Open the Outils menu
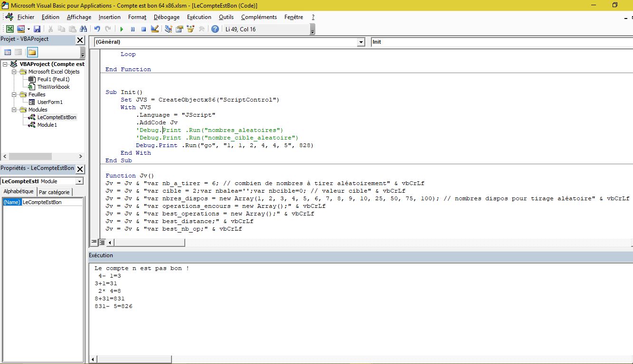The image size is (633, 364). [x=226, y=17]
